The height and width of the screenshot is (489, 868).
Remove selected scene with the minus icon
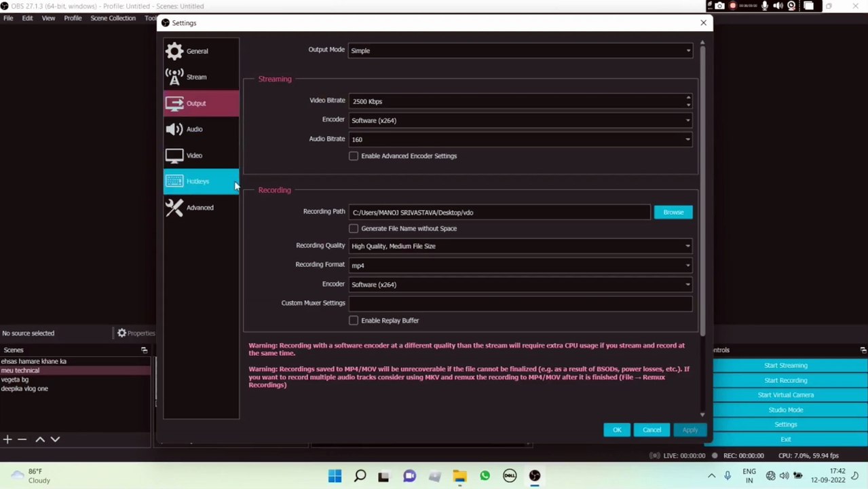22,439
